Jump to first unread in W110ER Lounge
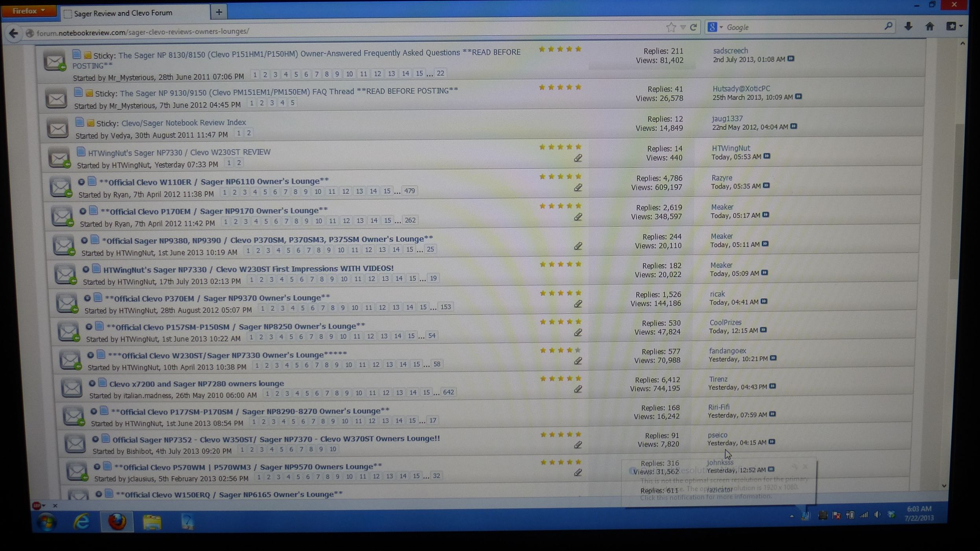This screenshot has height=551, width=980. pyautogui.click(x=81, y=182)
